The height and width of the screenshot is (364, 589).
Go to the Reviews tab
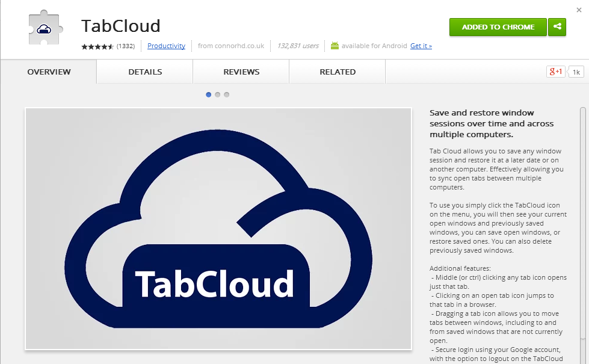[x=241, y=72]
